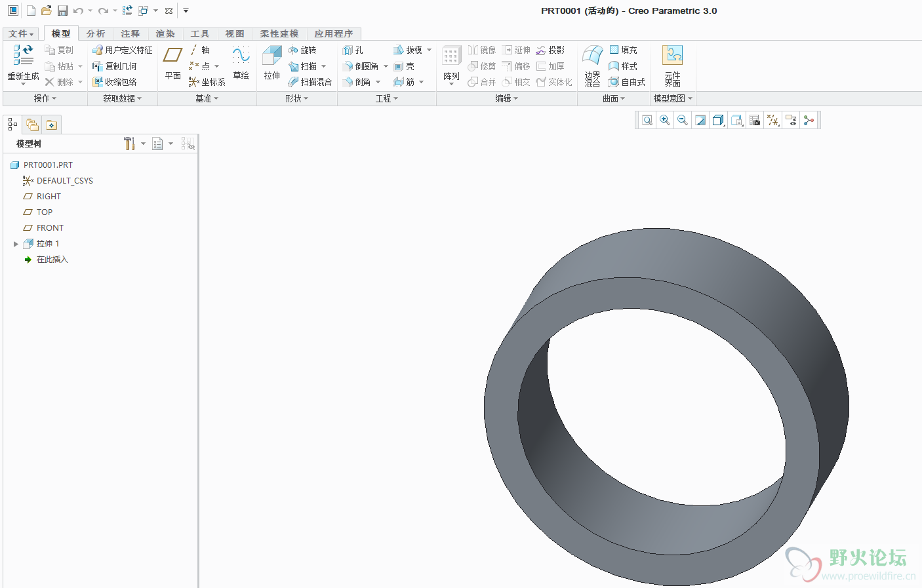Image resolution: width=922 pixels, height=588 pixels.
Task: Open the 倒圆角 dropdown arrow
Action: (386, 66)
